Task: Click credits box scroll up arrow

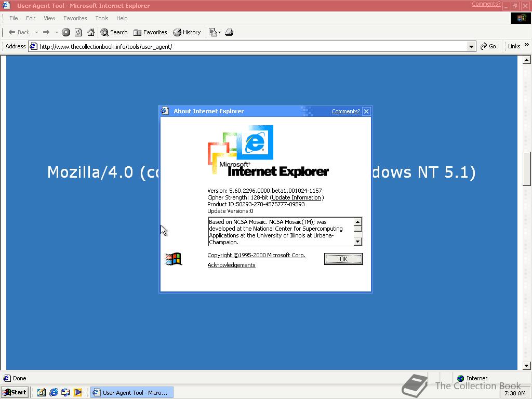Action: [357, 221]
